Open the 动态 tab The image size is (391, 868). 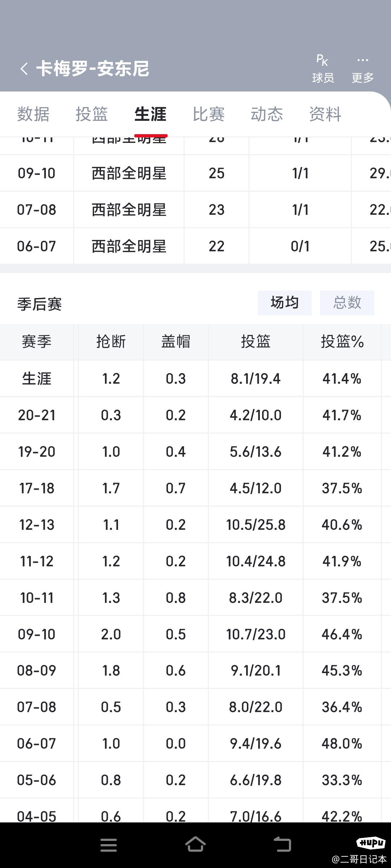(x=267, y=114)
